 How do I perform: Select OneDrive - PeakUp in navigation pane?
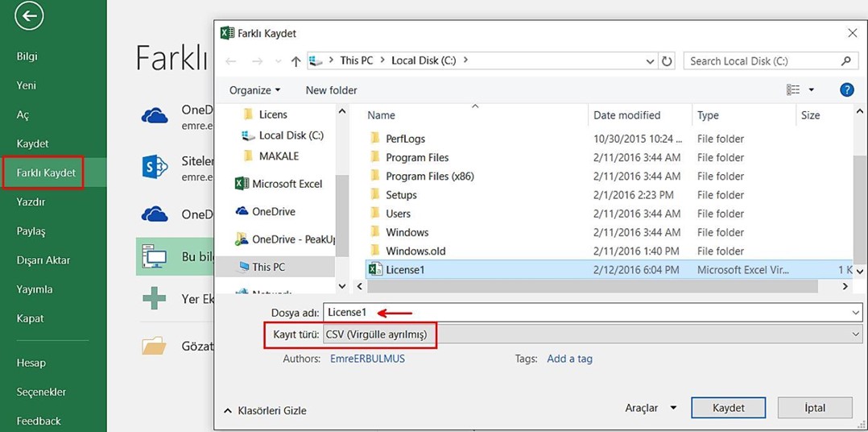[x=284, y=239]
